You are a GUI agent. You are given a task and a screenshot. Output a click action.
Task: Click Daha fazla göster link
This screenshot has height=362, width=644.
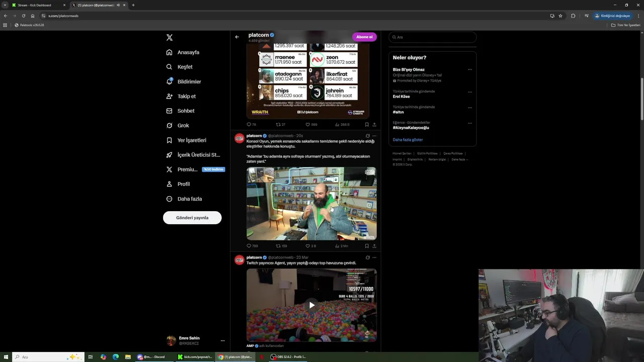click(408, 140)
